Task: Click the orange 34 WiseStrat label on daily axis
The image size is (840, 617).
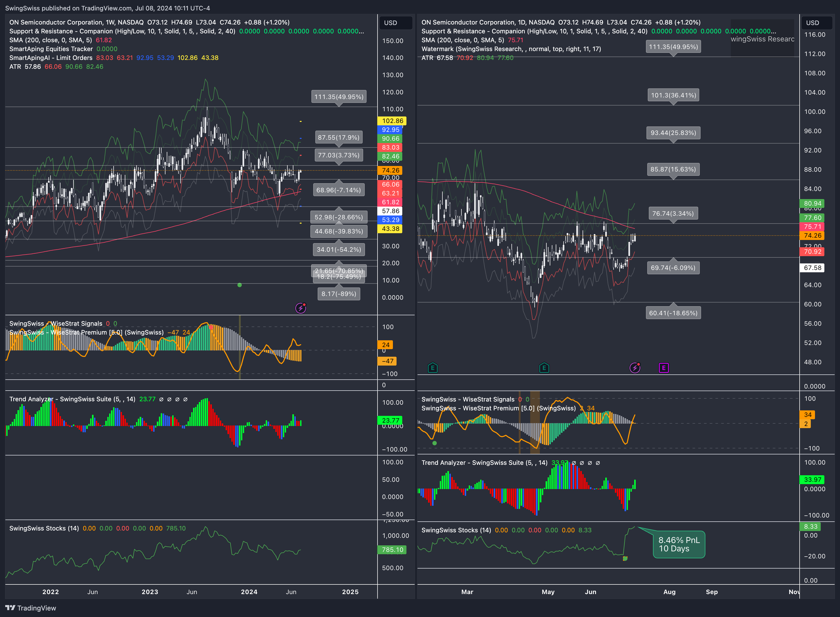Action: tap(807, 415)
